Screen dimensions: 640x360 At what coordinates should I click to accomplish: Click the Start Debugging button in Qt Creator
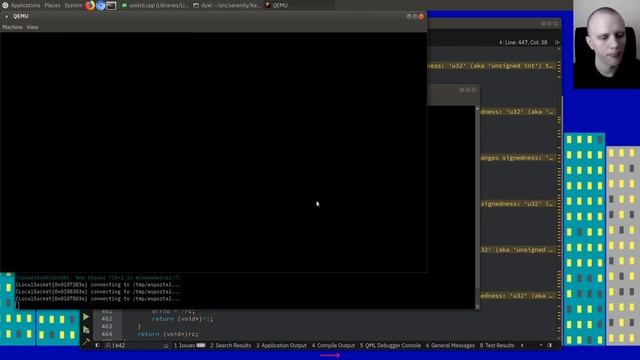(86, 329)
